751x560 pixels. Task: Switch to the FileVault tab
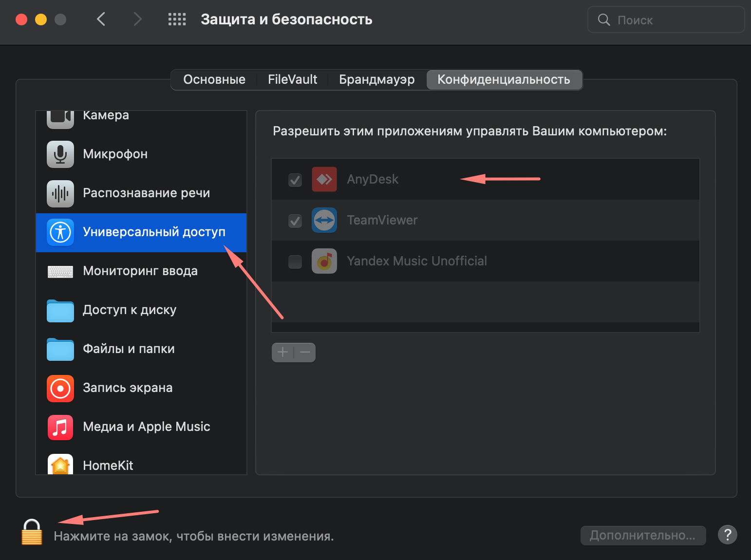292,79
